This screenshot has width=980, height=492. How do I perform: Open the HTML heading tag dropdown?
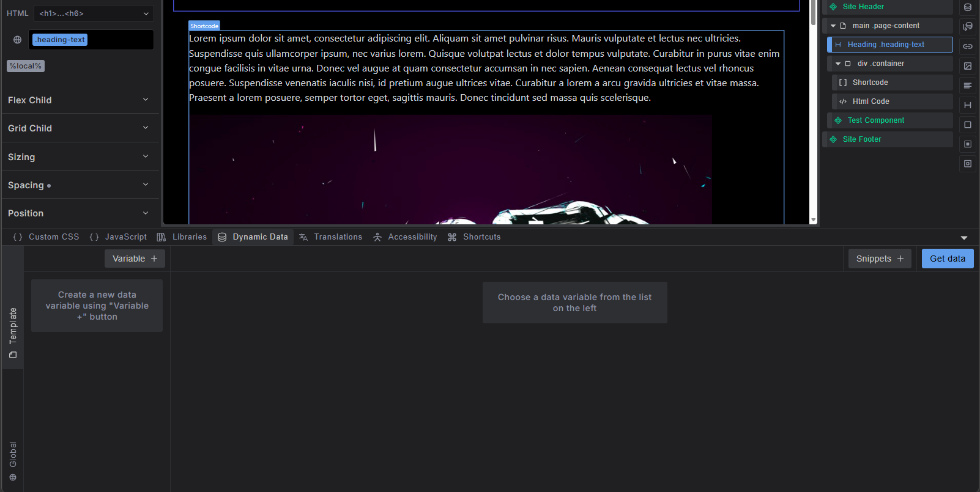(x=94, y=13)
